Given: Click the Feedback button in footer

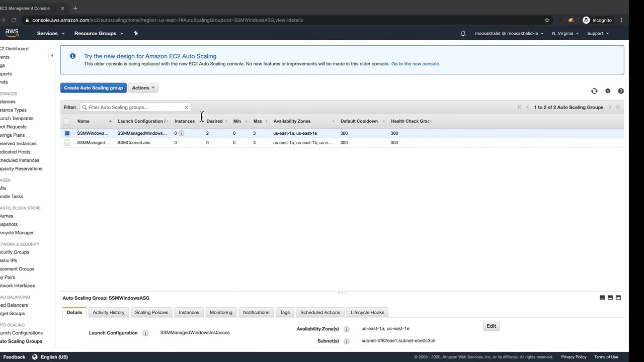Looking at the screenshot, I should [x=14, y=357].
